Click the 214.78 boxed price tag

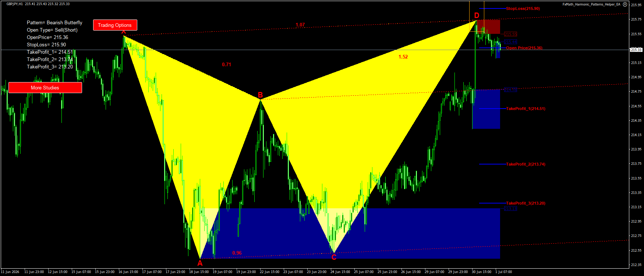[x=510, y=90]
